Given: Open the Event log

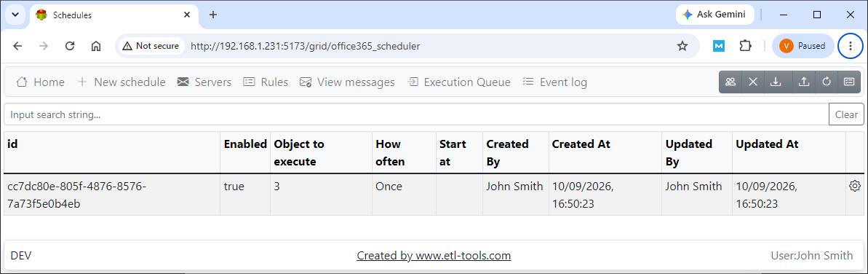Looking at the screenshot, I should click(554, 82).
